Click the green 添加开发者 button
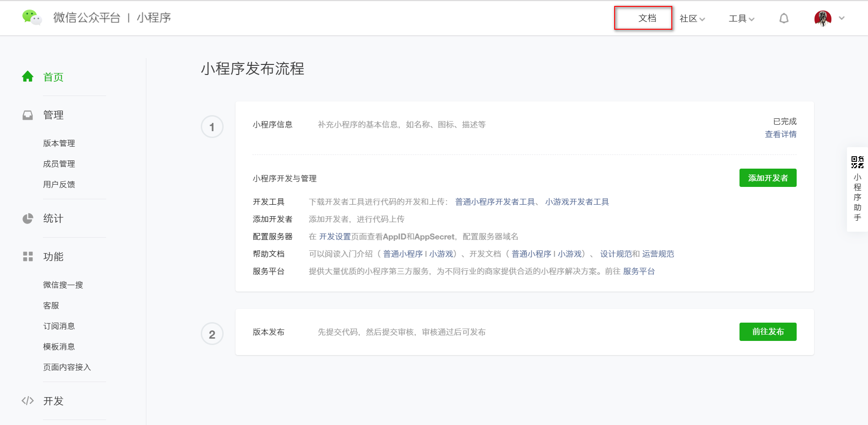Screen dimensions: 868x425 pyautogui.click(x=768, y=178)
